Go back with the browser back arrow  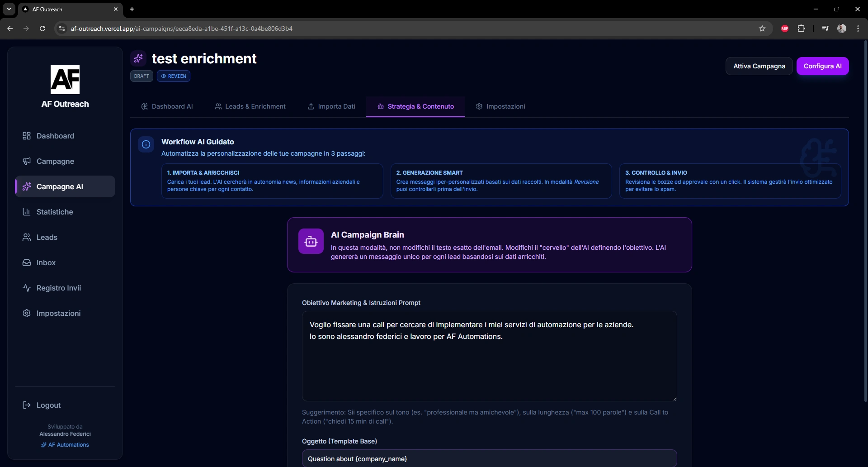pyautogui.click(x=10, y=29)
